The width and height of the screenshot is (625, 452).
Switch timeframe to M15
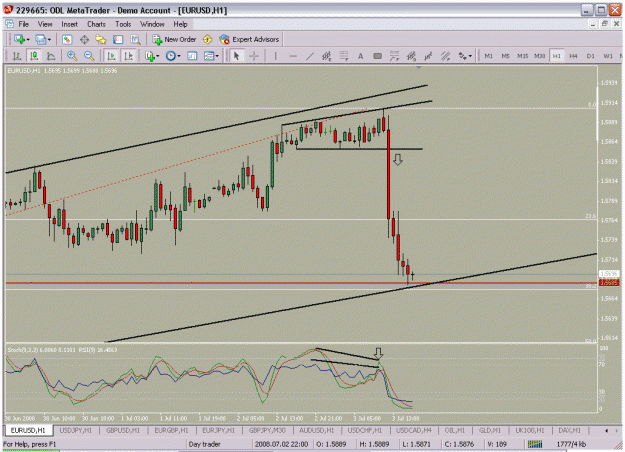[x=523, y=56]
